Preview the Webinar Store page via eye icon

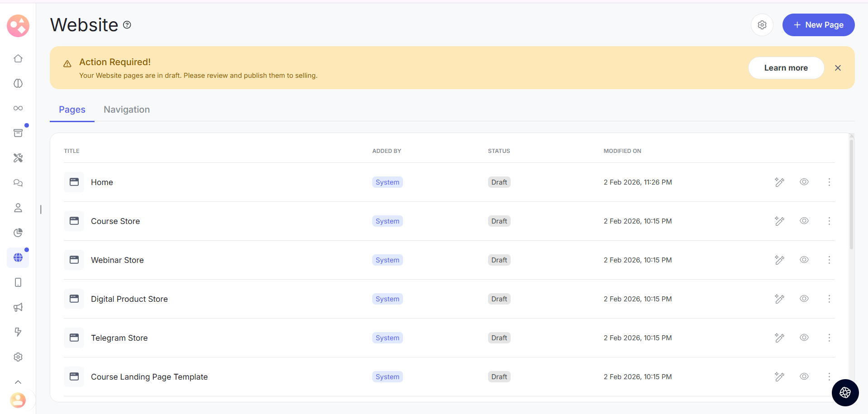coord(804,260)
